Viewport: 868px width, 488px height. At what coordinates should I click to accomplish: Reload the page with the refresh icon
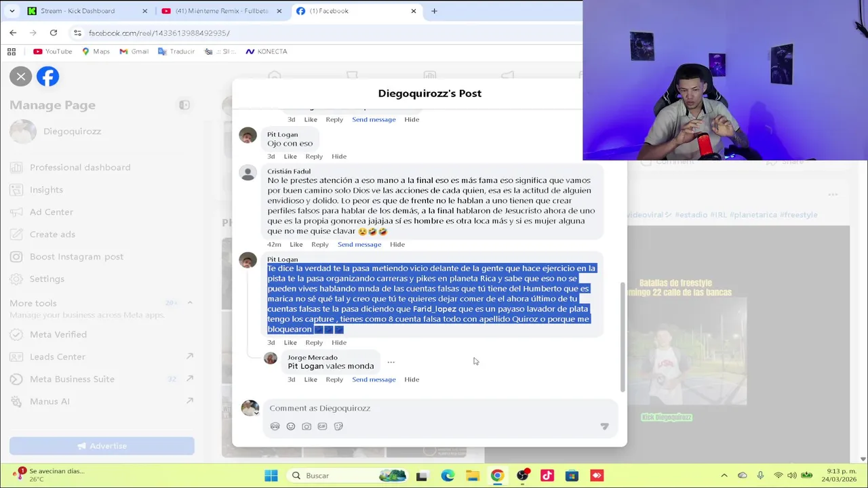coord(54,33)
